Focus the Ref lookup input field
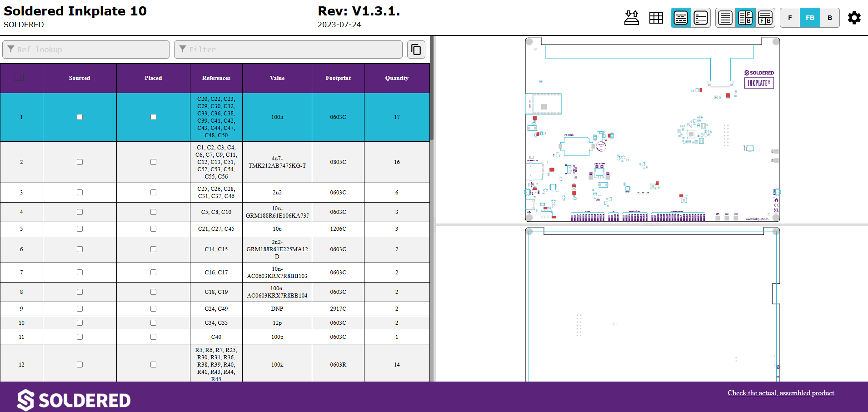Screen dimensions: 868x412 [86, 50]
